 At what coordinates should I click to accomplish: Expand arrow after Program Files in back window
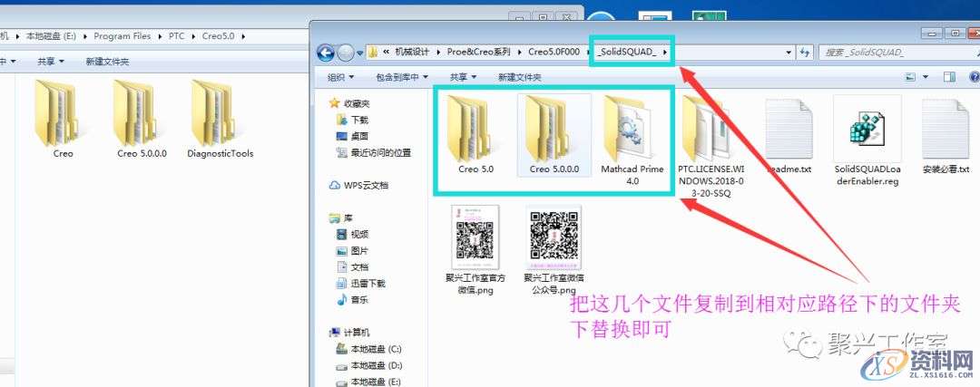click(160, 36)
